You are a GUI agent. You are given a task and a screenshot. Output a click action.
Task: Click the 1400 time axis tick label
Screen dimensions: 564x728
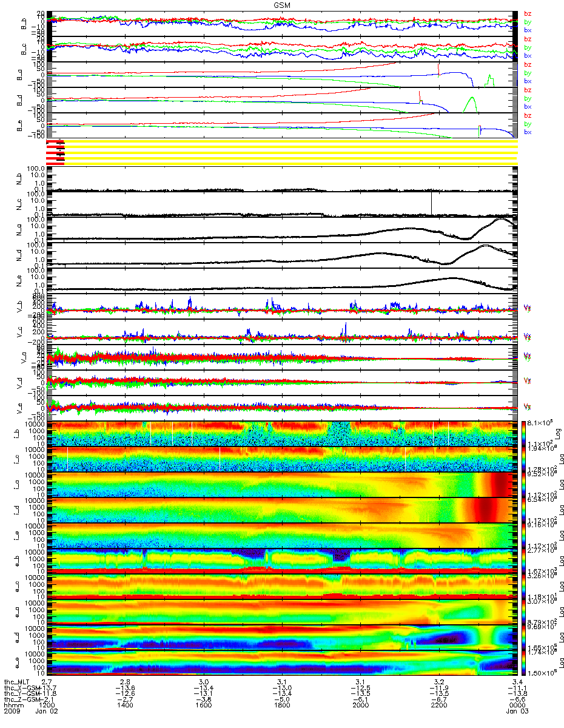[x=126, y=706]
